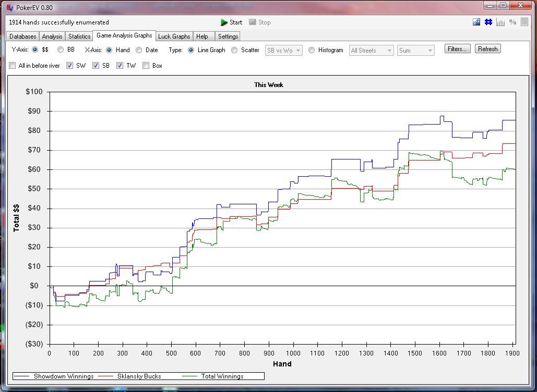This screenshot has width=537, height=392.
Task: Click the $0 y-axis value
Action: click(34, 286)
